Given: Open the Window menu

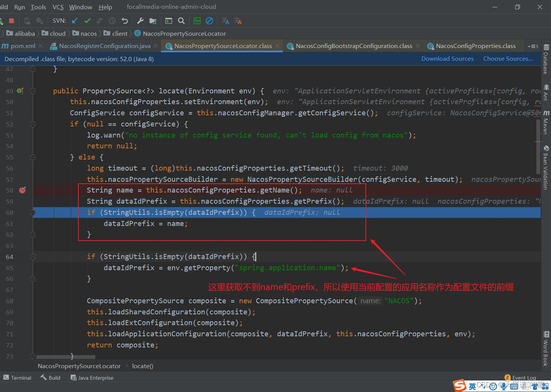Looking at the screenshot, I should click(81, 7).
